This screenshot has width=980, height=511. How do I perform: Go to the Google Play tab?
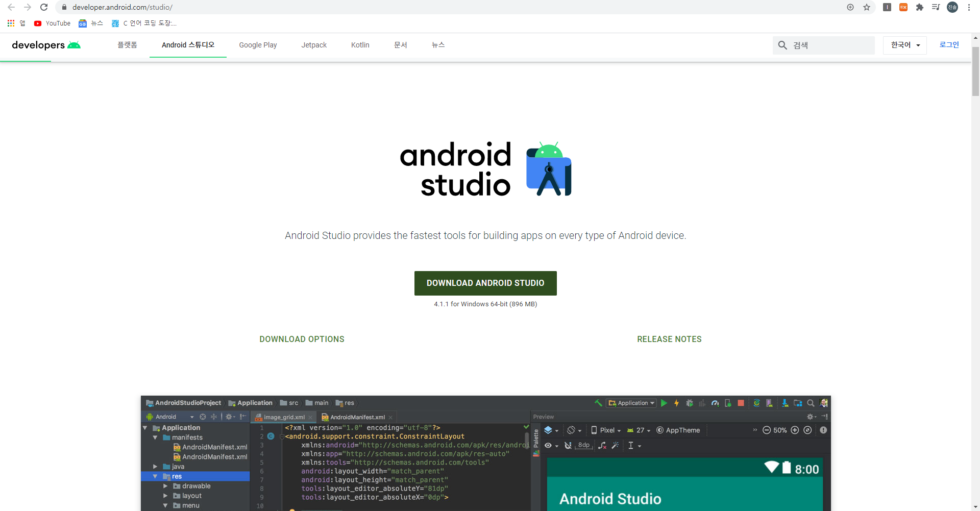coord(258,45)
